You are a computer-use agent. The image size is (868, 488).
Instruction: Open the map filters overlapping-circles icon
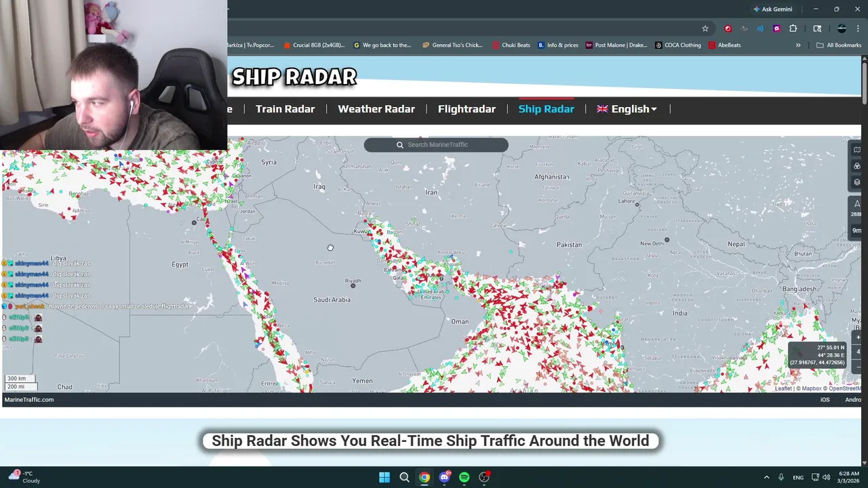point(857,166)
